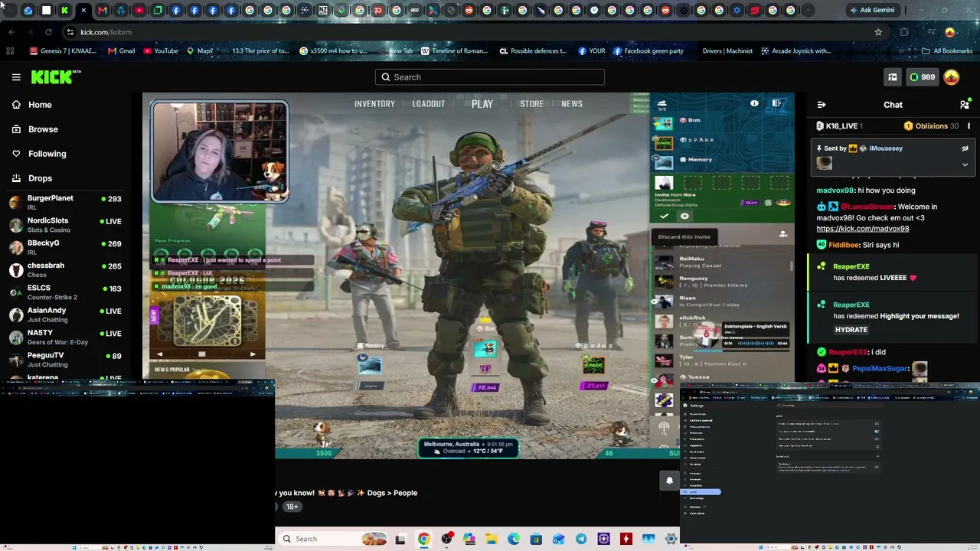Click the K16_LIVE leaderboard entry

839,126
